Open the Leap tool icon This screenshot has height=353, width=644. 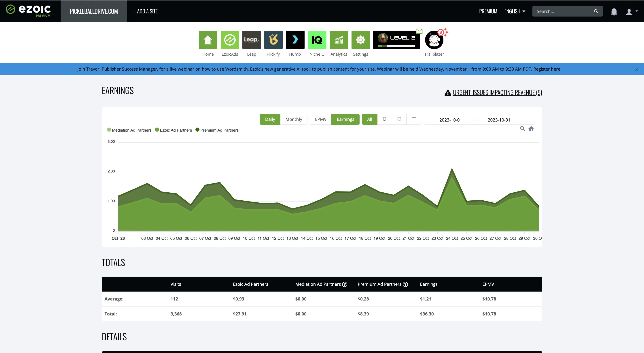(252, 40)
